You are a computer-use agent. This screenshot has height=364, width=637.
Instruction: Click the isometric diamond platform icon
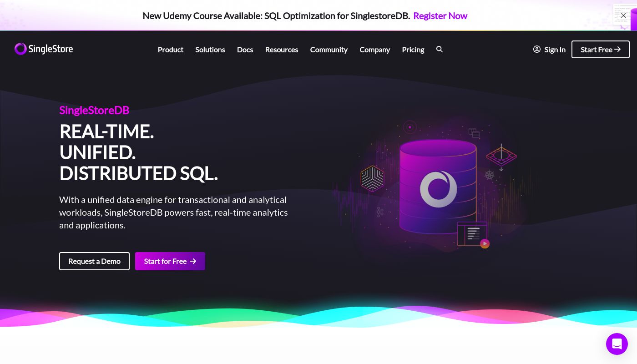pyautogui.click(x=501, y=157)
